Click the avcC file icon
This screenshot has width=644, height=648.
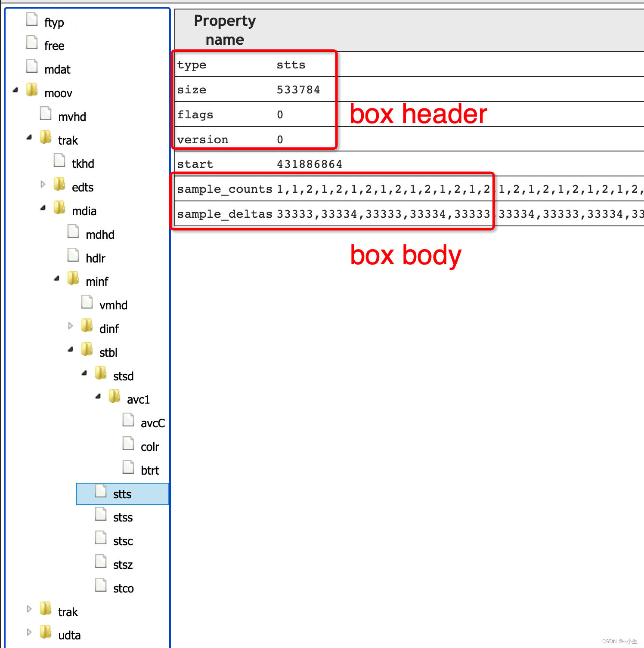click(128, 420)
